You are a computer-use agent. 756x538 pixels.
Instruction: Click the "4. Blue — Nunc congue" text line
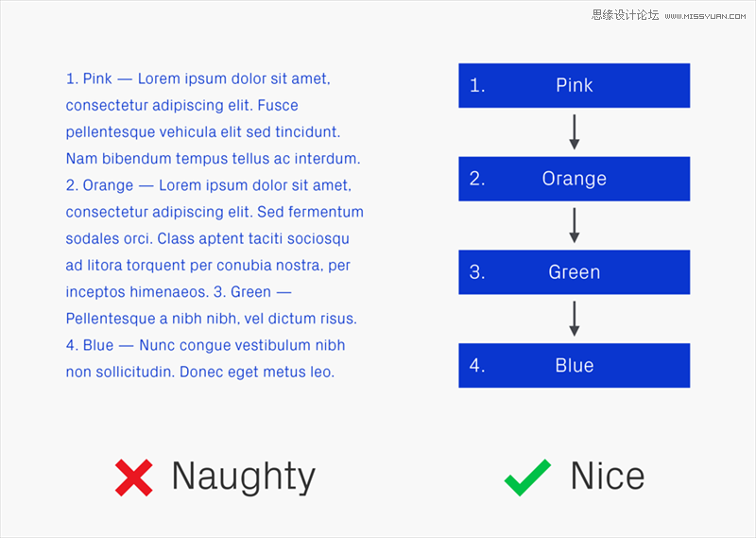click(205, 345)
